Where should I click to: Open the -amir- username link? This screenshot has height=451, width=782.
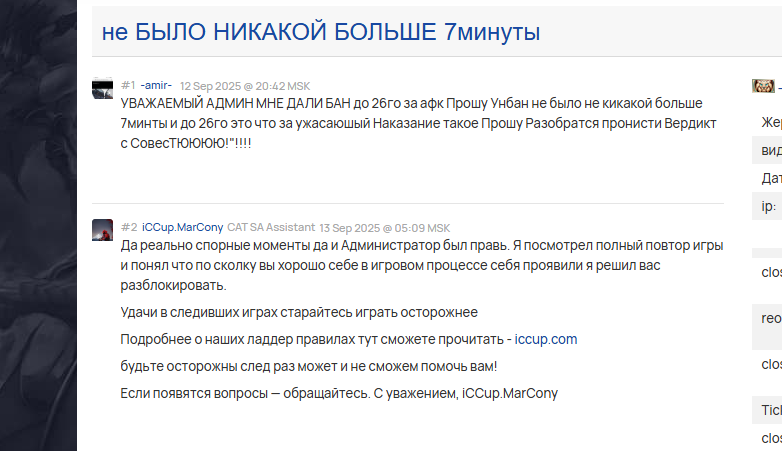tap(156, 85)
